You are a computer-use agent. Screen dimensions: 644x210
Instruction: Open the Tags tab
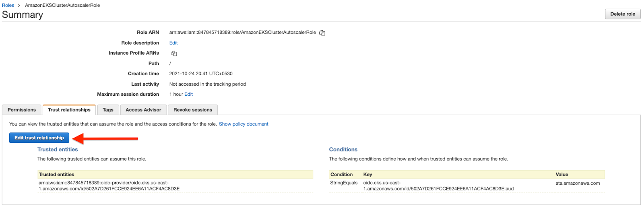(x=108, y=110)
